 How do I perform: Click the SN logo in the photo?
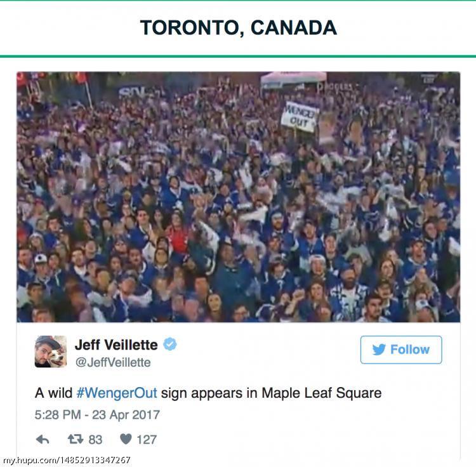click(x=129, y=91)
